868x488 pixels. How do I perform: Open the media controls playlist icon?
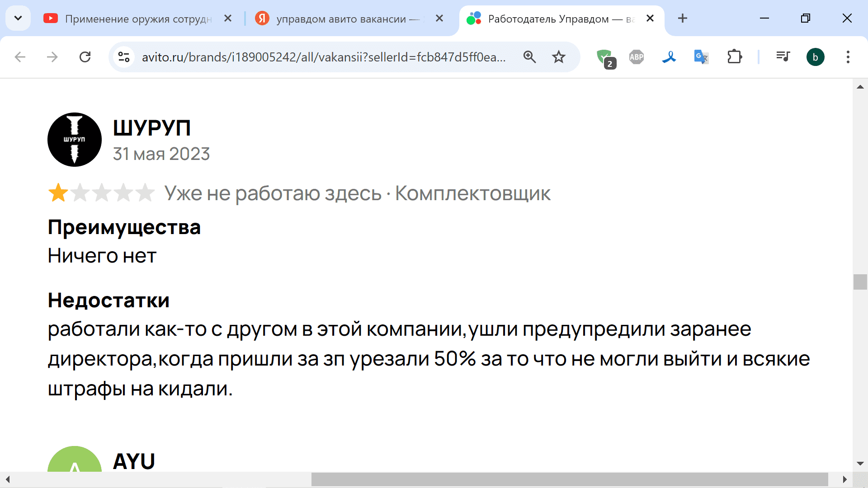click(783, 57)
